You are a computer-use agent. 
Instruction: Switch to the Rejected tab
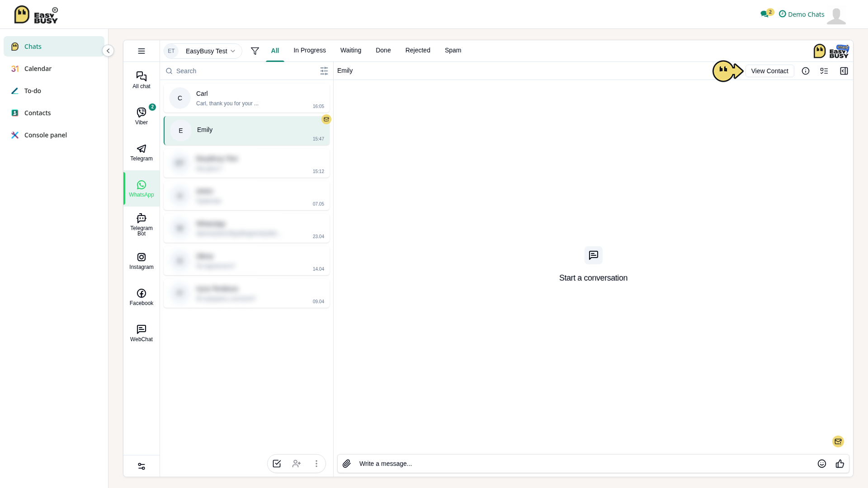coord(418,50)
